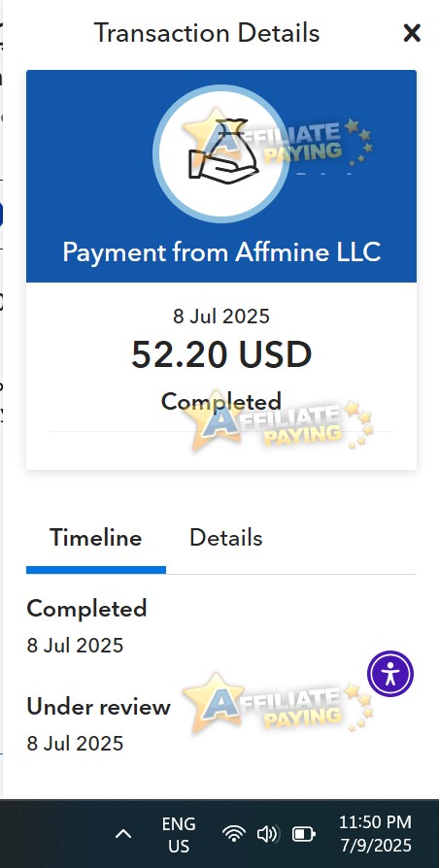Click the Affiliate Paying watermark near timeline
This screenshot has height=868, width=439.
click(x=278, y=703)
